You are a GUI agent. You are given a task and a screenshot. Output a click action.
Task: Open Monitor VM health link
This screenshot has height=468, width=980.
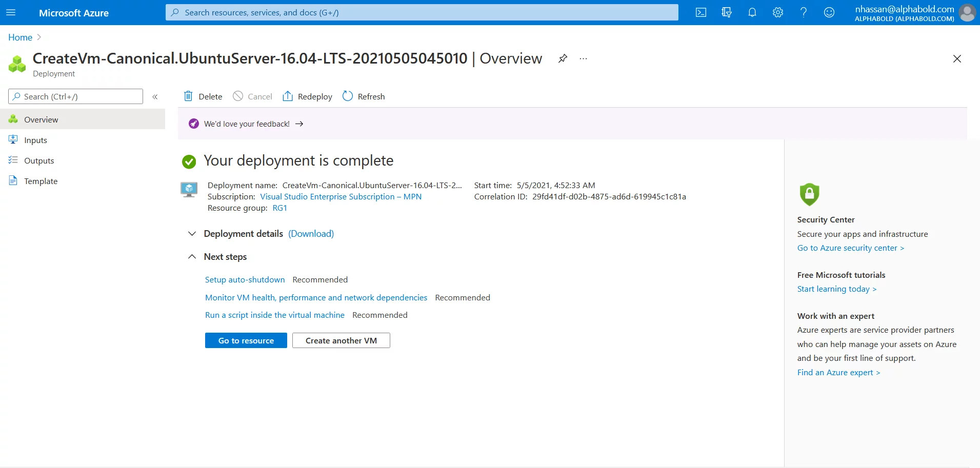(316, 298)
